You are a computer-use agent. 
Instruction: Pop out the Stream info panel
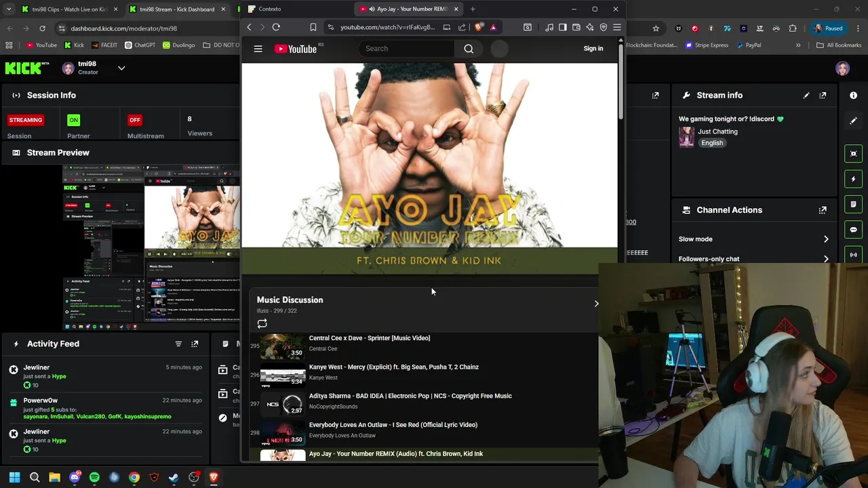(x=823, y=96)
